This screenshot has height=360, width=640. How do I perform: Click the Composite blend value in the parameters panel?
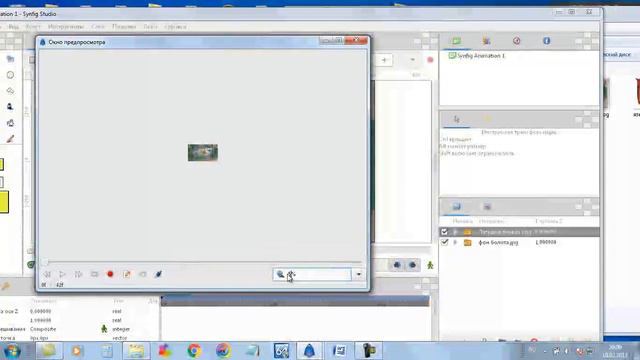pyautogui.click(x=43, y=329)
